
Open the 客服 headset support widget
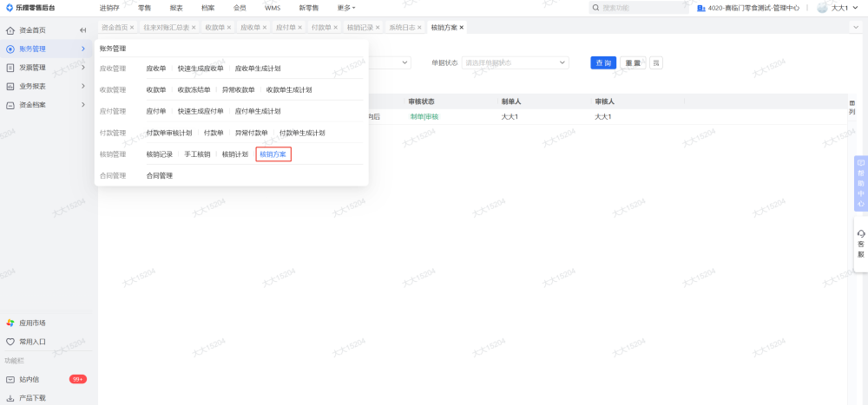861,244
